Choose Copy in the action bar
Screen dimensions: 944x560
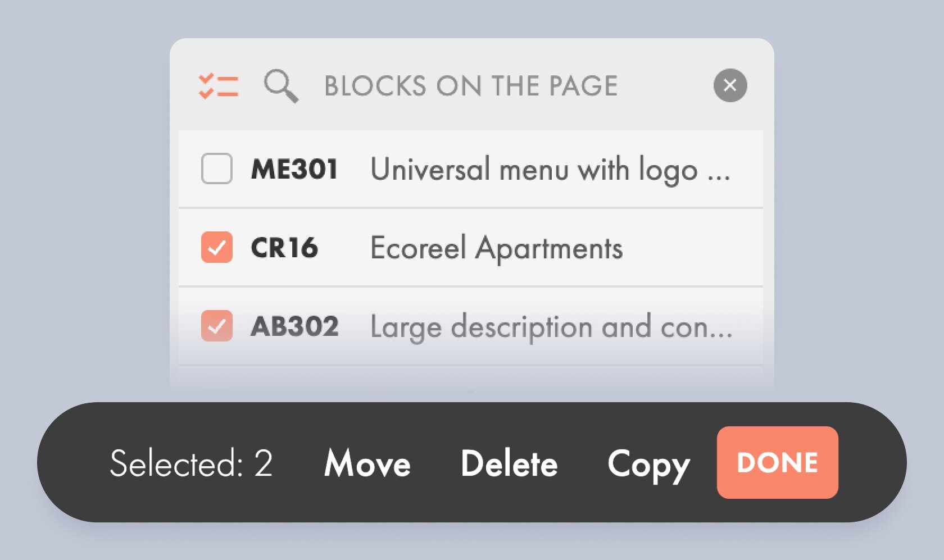pyautogui.click(x=648, y=465)
